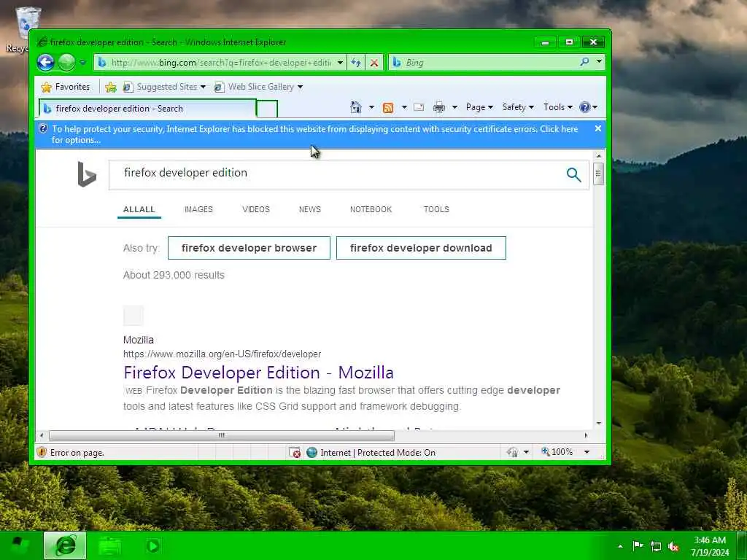
Task: Open Windows Explorer from taskbar
Action: [x=109, y=545]
